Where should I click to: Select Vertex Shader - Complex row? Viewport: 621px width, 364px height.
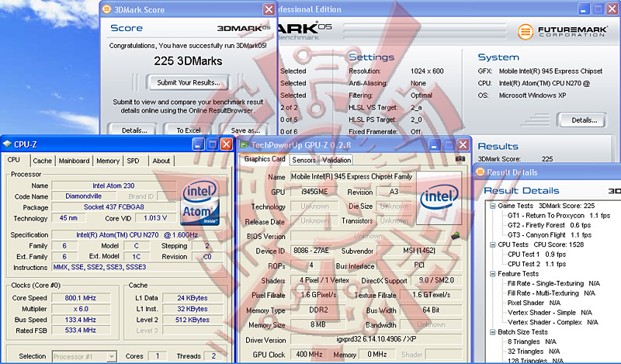[x=553, y=322]
